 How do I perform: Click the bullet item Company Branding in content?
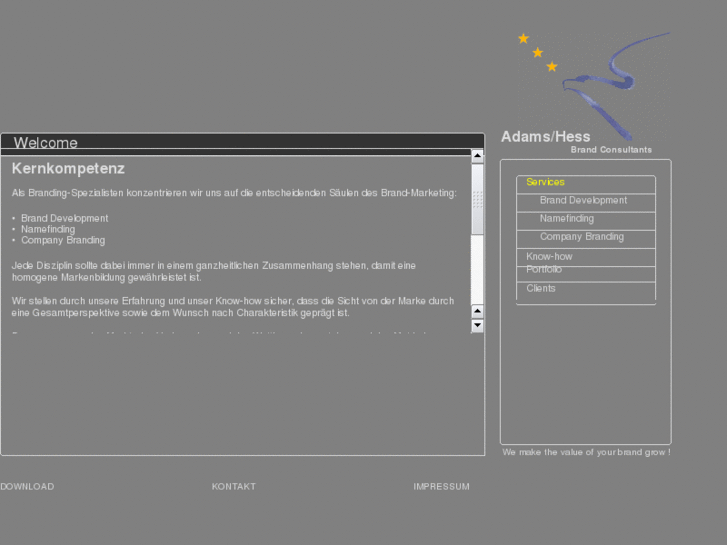click(63, 240)
